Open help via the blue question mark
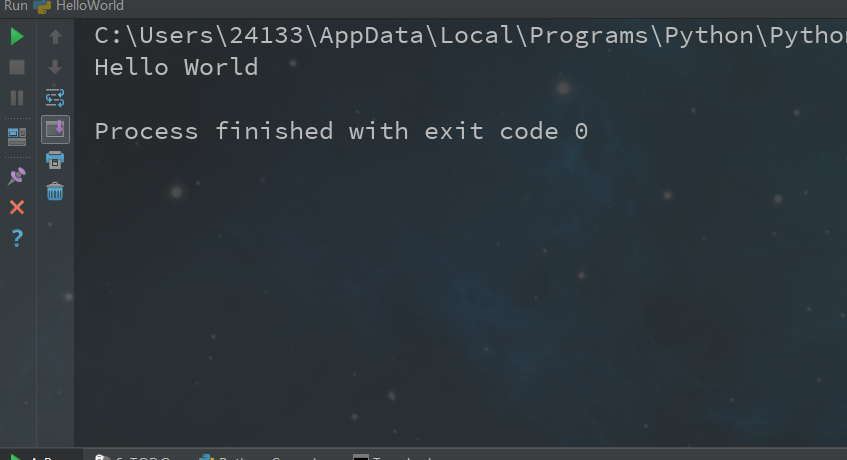The width and height of the screenshot is (847, 460). click(x=17, y=238)
